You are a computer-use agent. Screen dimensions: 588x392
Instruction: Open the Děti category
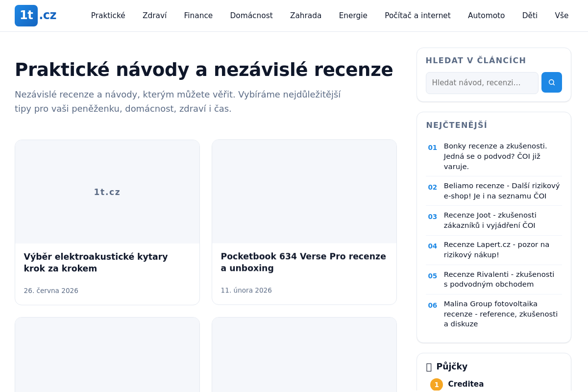click(x=530, y=16)
